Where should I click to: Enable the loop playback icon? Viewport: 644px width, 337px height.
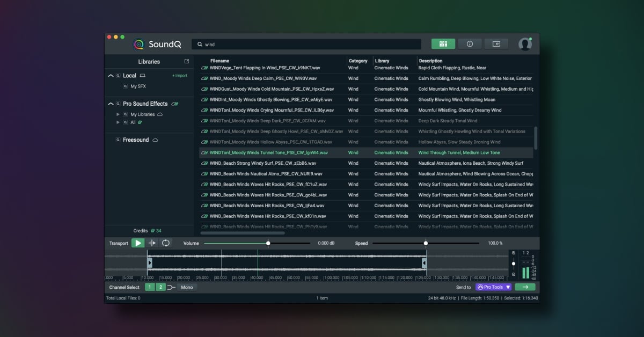click(166, 243)
